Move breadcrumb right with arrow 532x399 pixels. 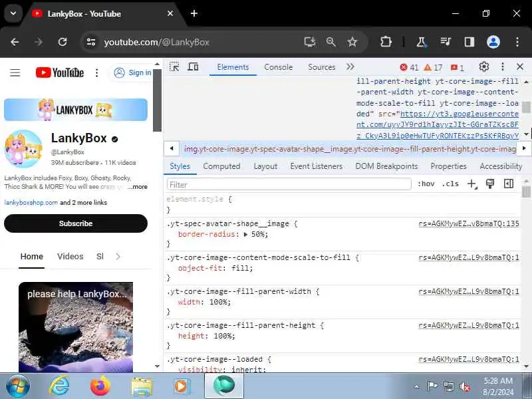click(x=524, y=148)
